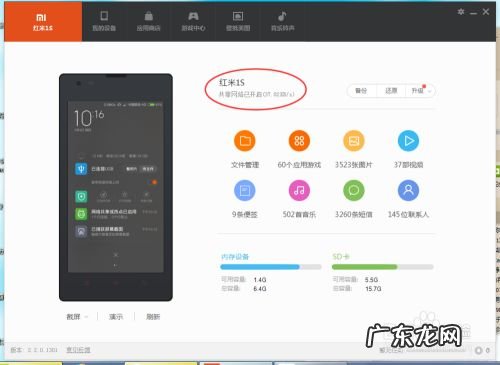This screenshot has height=365, width=500.
Task: Open the 145位联系人 contacts icon
Action: [x=408, y=190]
